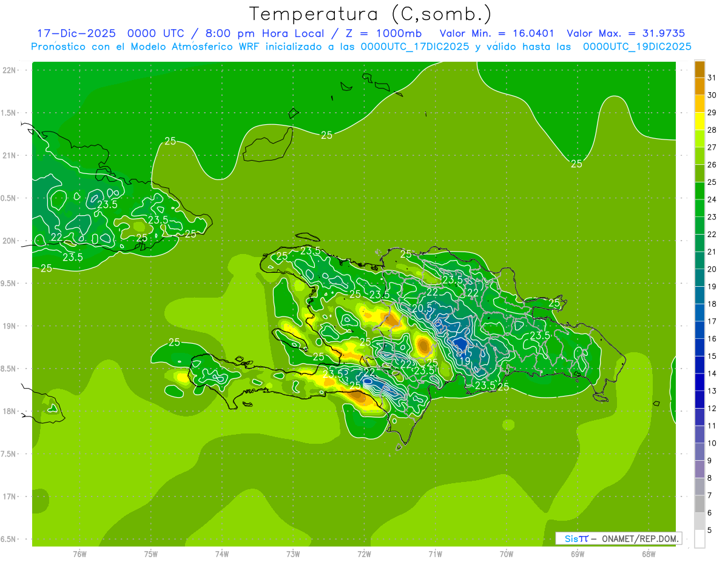
Task: Click the "21N" latitude axis label
Action: [x=9, y=155]
